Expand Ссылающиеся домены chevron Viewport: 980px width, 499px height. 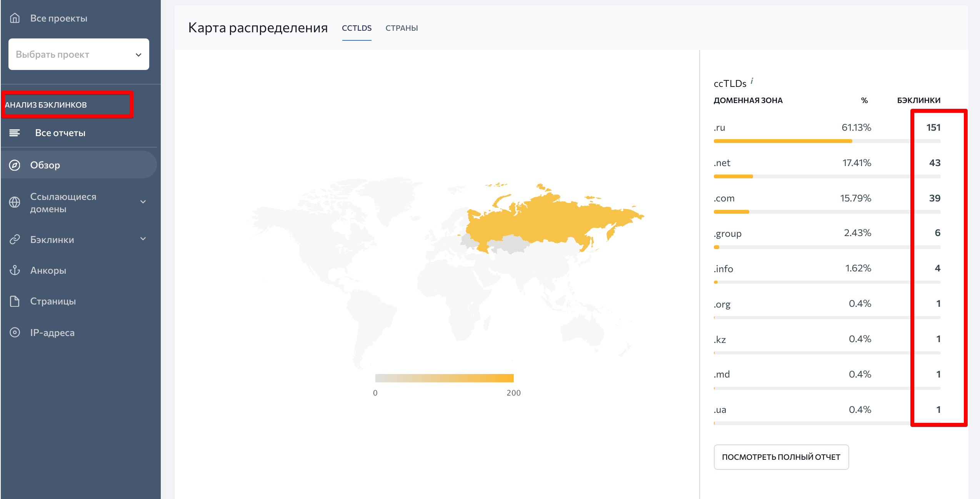coord(143,202)
